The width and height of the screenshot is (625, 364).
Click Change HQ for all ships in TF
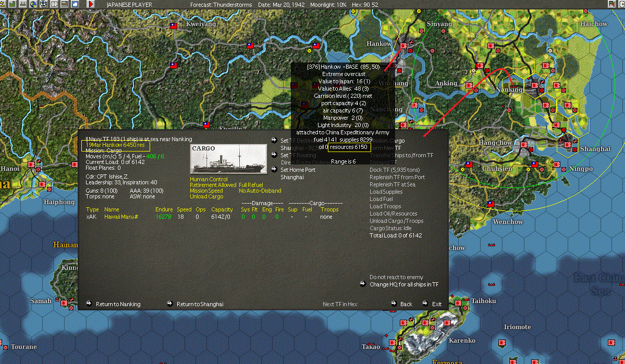(404, 284)
